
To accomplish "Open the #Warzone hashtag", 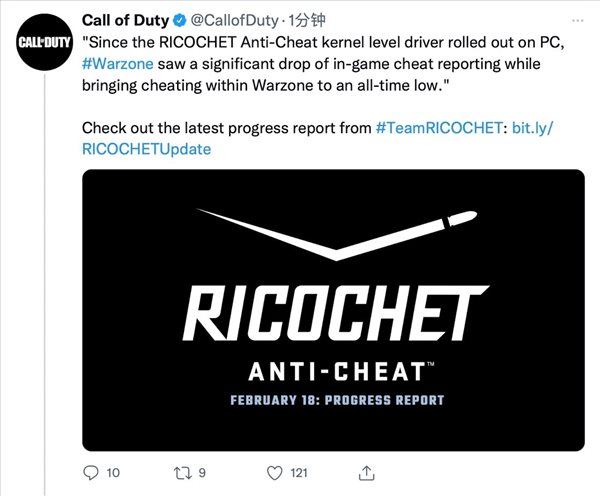I will (x=117, y=64).
